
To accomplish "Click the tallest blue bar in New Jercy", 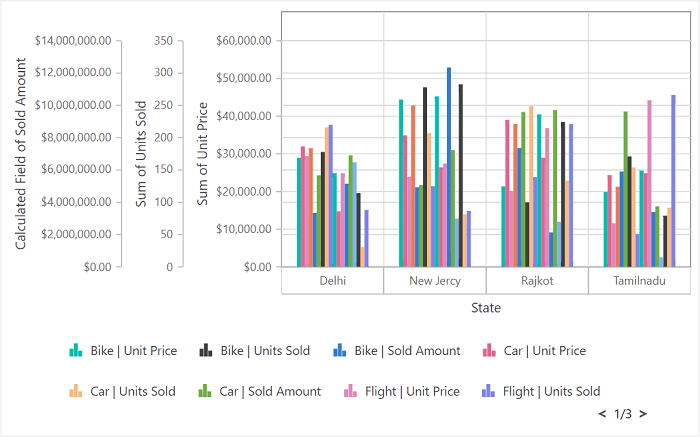I will [449, 166].
